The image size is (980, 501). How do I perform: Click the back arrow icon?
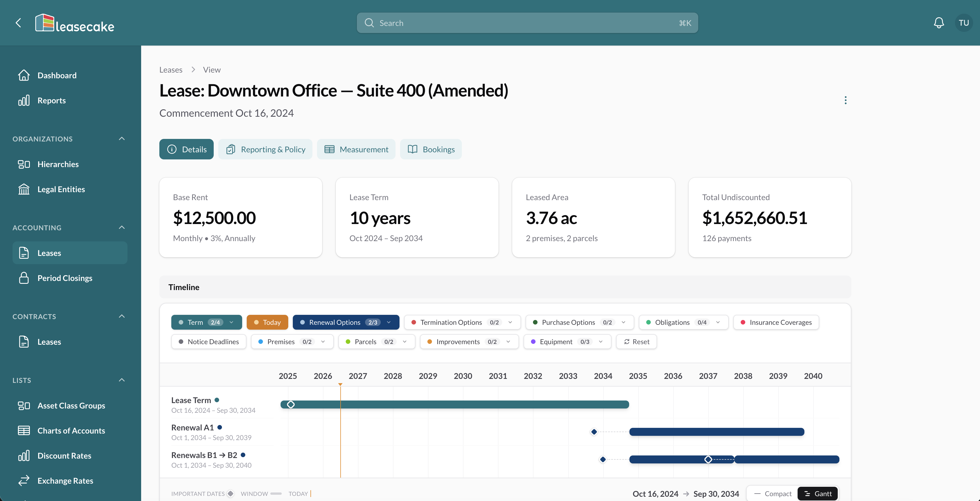pos(18,23)
